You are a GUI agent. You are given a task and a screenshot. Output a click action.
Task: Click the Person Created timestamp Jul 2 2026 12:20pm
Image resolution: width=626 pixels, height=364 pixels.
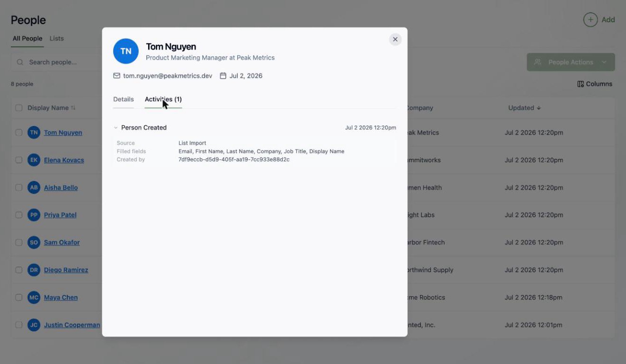tap(371, 128)
